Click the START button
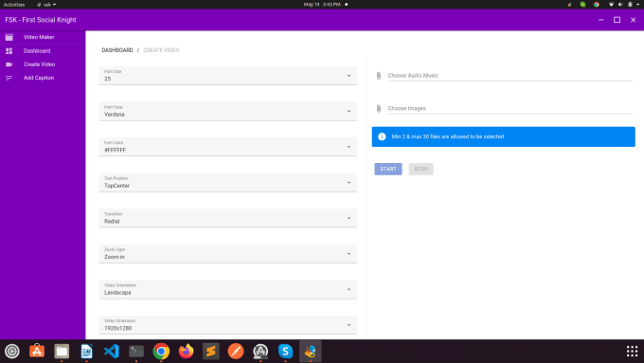The width and height of the screenshot is (644, 363). [388, 169]
